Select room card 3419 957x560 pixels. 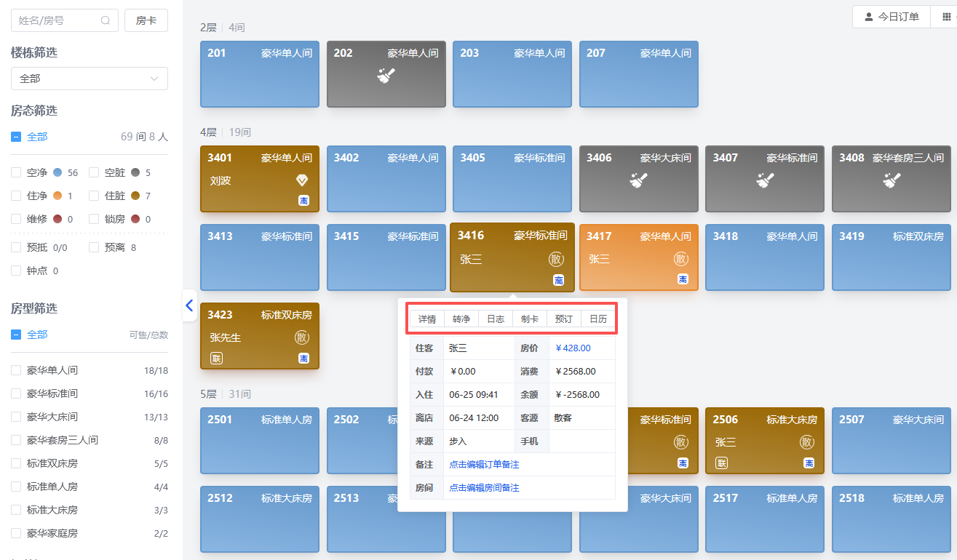click(x=892, y=257)
